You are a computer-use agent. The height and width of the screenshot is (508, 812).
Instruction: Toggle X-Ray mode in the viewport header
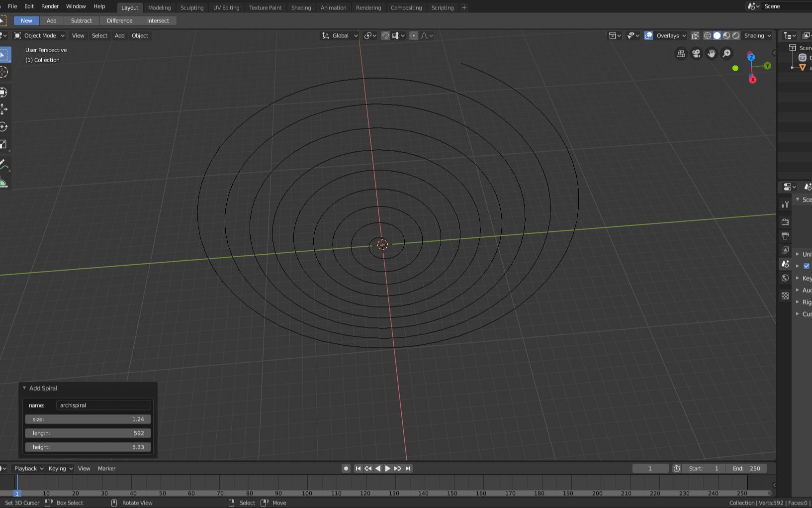point(695,35)
